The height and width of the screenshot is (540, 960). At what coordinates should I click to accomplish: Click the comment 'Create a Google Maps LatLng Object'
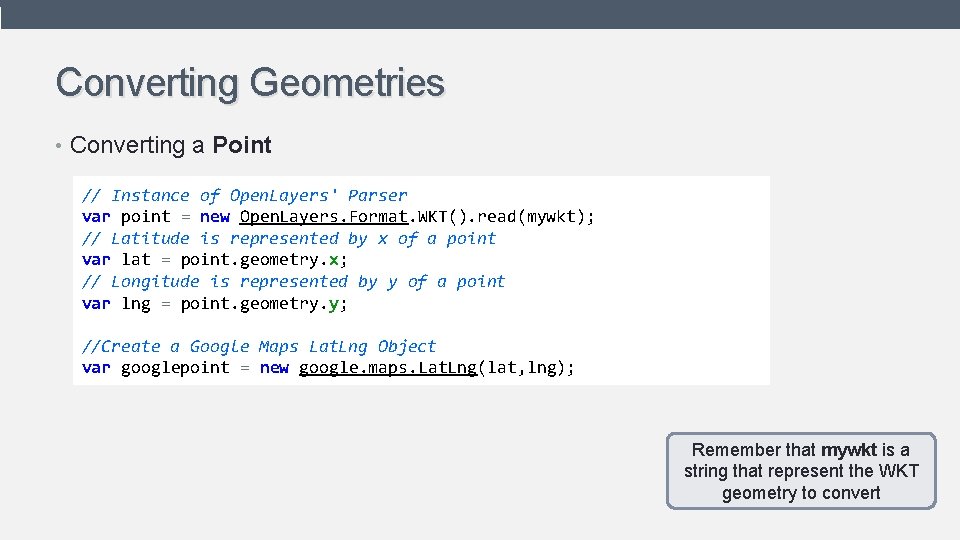pos(259,347)
